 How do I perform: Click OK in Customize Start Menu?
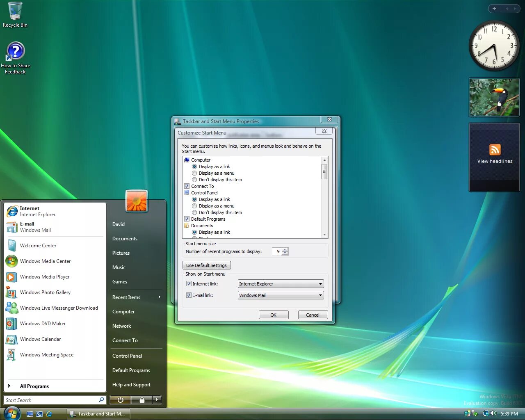coord(274,315)
